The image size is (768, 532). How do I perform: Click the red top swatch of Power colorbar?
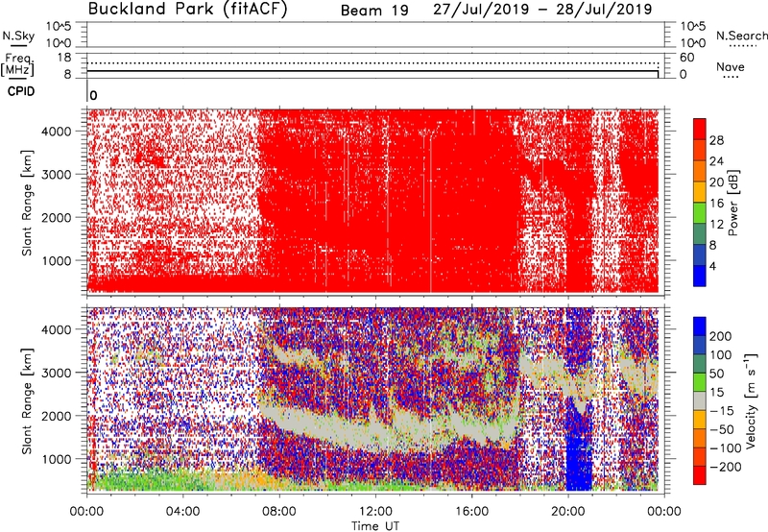tap(700, 129)
